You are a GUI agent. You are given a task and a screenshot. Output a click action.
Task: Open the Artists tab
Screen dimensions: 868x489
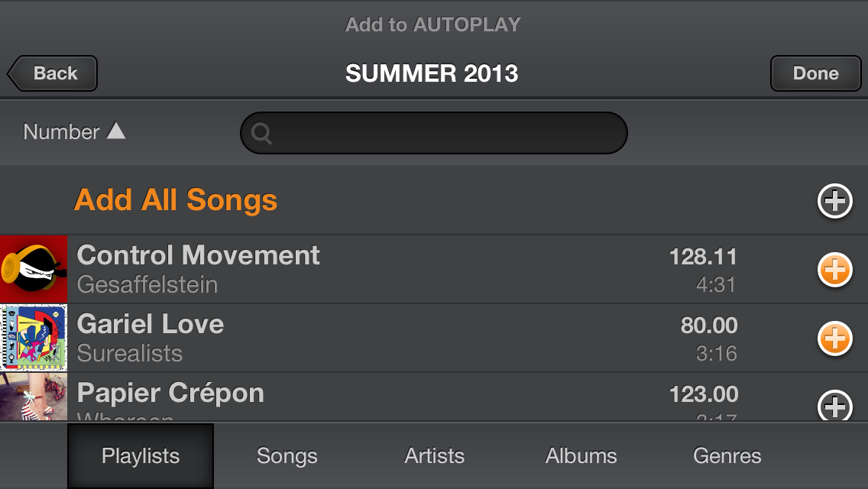(434, 456)
